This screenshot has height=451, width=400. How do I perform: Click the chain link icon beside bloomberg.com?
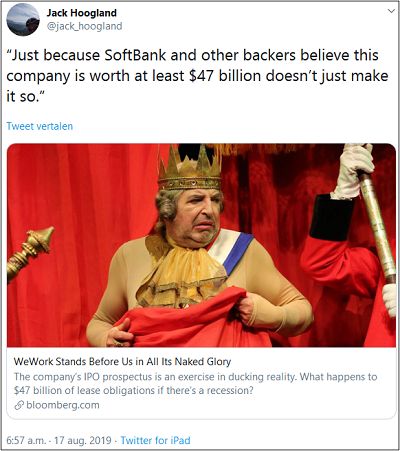coord(19,405)
